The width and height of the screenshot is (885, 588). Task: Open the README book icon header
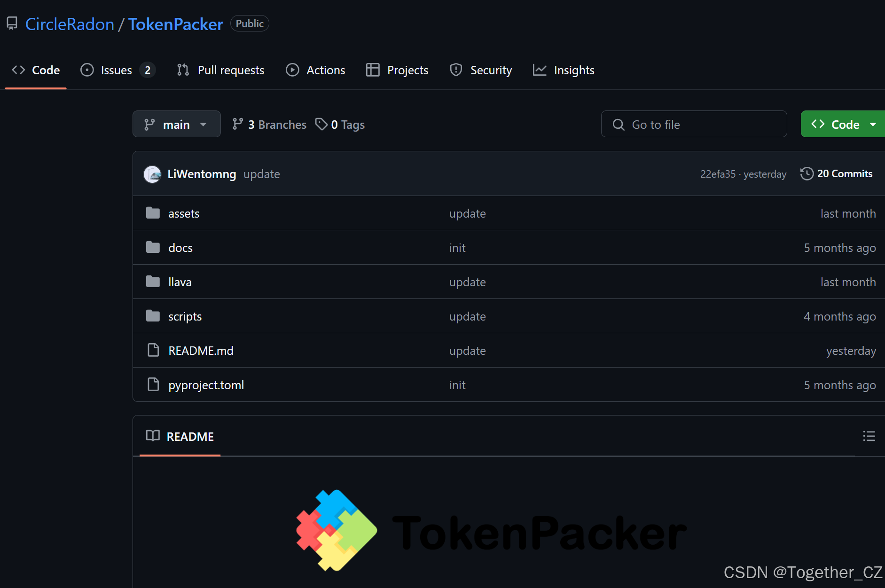[x=153, y=436]
